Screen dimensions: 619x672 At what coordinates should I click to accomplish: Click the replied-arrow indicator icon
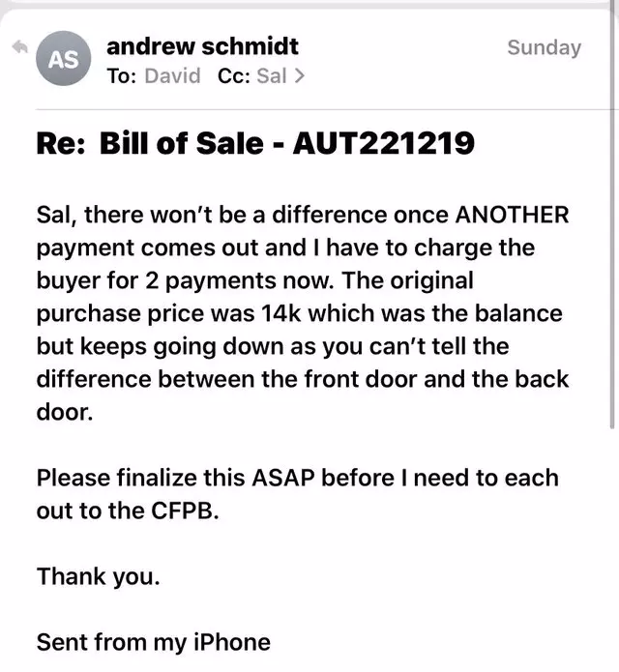coord(19,46)
